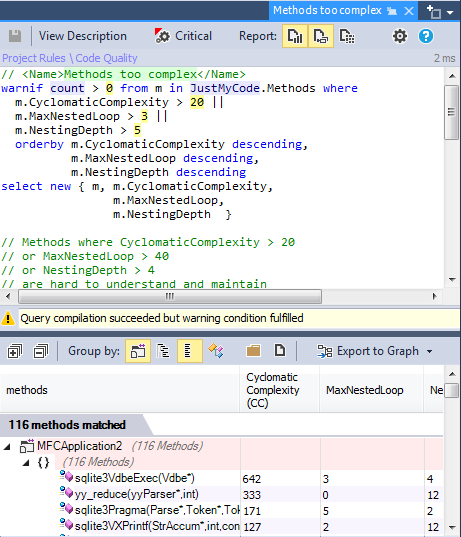This screenshot has height=537, width=461.
Task: Open the blue help question icon
Action: pos(426,36)
